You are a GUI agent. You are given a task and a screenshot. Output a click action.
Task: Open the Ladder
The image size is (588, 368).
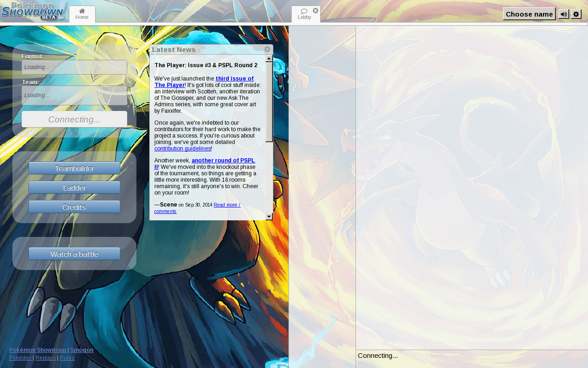pyautogui.click(x=74, y=188)
